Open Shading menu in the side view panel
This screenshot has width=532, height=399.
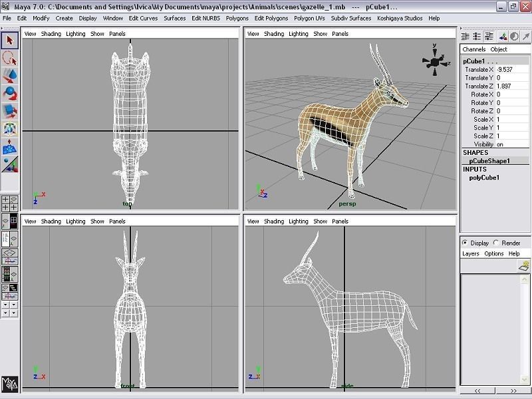point(274,221)
